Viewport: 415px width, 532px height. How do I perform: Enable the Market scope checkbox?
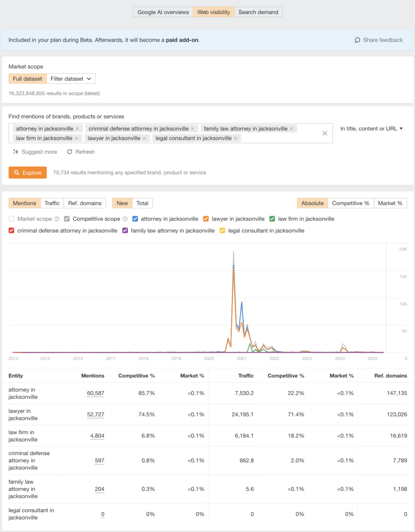12,219
